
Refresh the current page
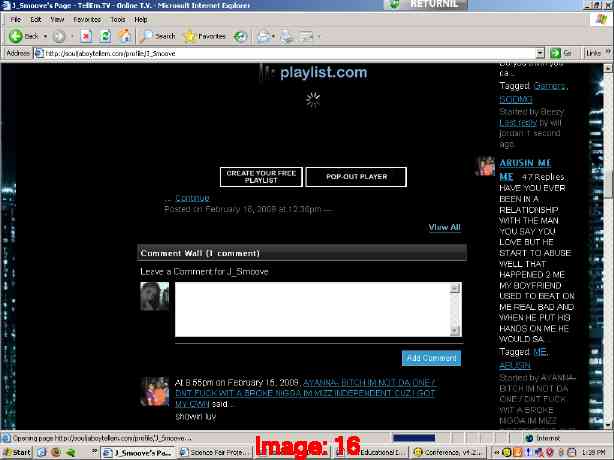105,36
